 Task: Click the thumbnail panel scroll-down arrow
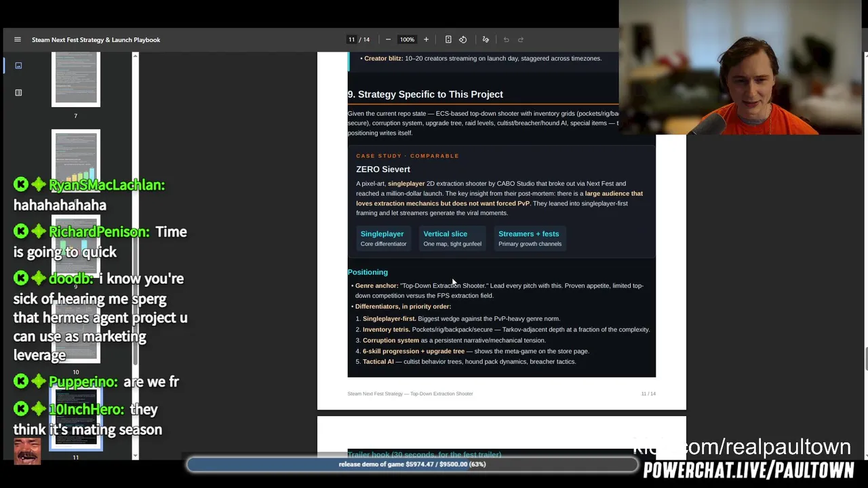[x=135, y=456]
